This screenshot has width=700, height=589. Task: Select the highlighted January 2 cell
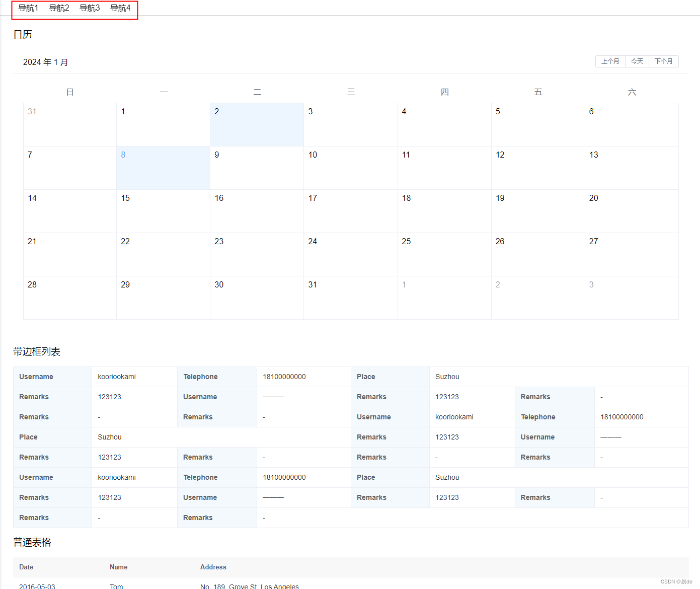tap(257, 125)
